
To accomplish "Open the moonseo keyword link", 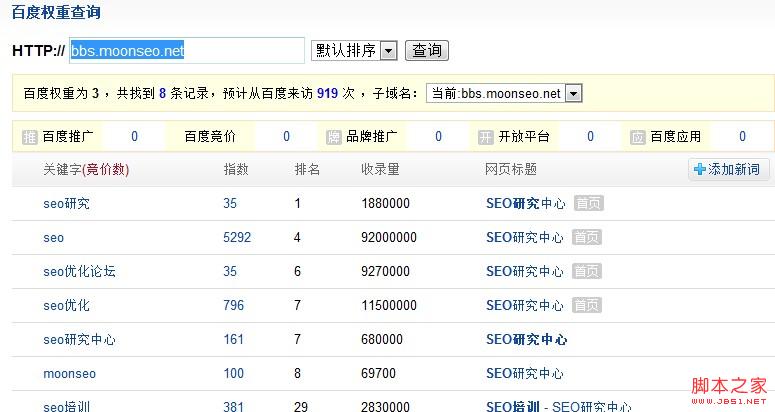I will (70, 373).
